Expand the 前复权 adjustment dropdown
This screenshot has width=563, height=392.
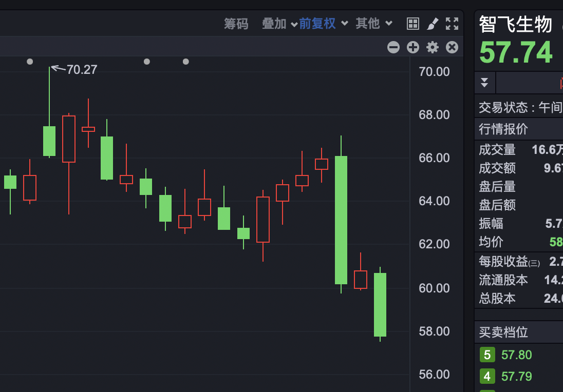point(344,24)
